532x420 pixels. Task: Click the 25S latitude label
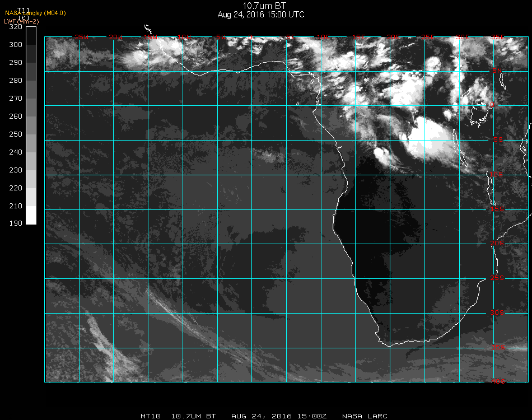click(x=497, y=278)
